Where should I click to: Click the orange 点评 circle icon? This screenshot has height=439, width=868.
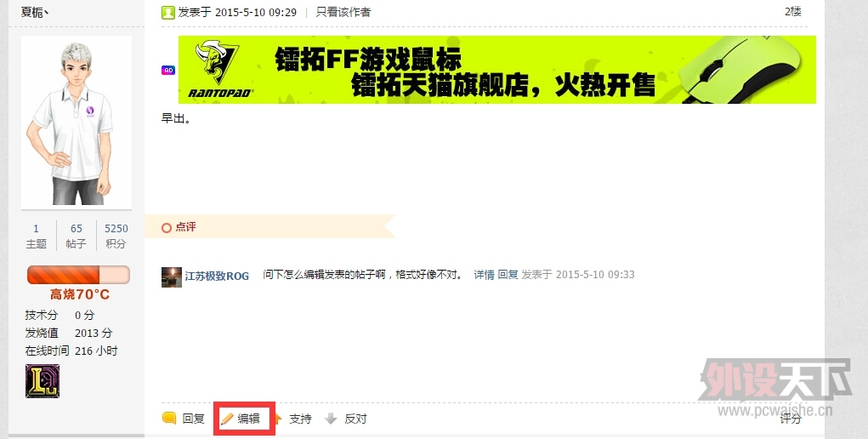(x=167, y=228)
